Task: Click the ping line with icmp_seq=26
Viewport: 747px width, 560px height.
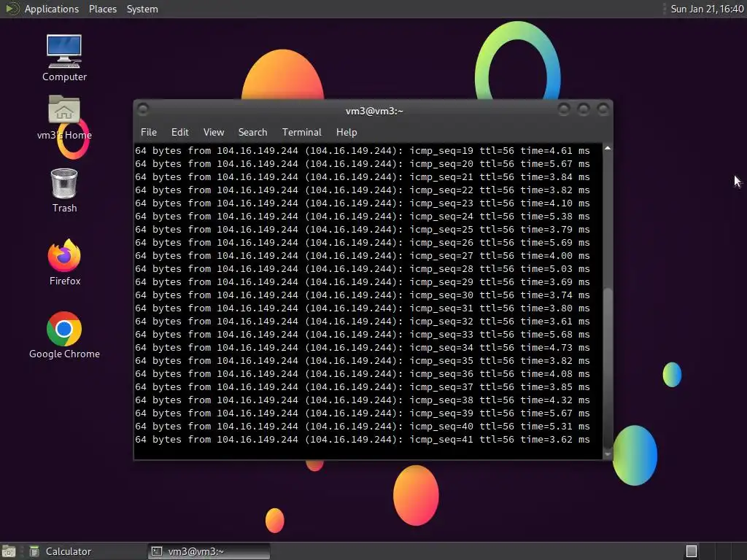Action: 362,242
